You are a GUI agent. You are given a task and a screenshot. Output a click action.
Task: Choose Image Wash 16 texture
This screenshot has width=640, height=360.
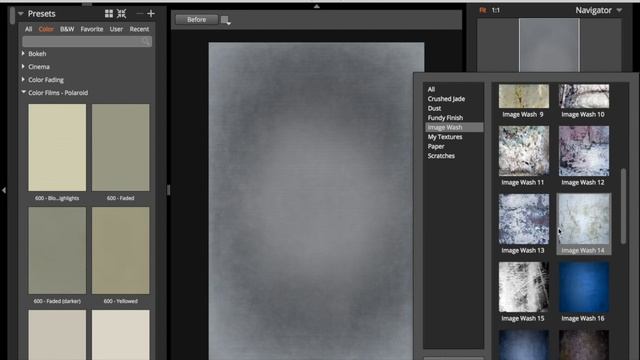pos(584,287)
